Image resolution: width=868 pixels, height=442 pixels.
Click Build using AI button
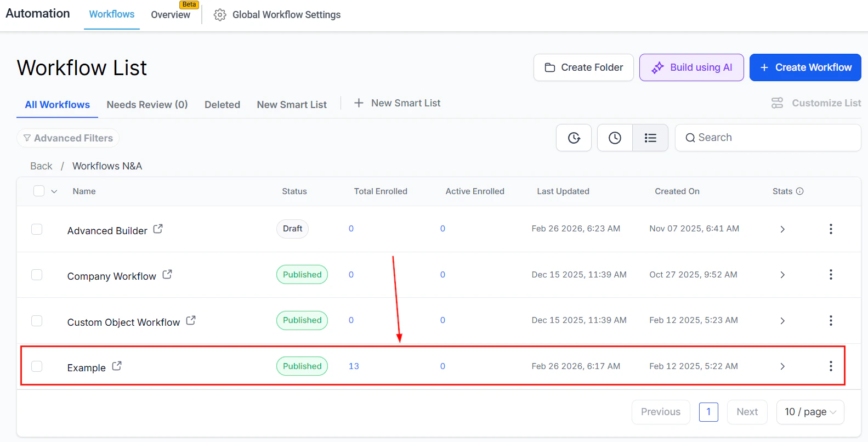691,67
